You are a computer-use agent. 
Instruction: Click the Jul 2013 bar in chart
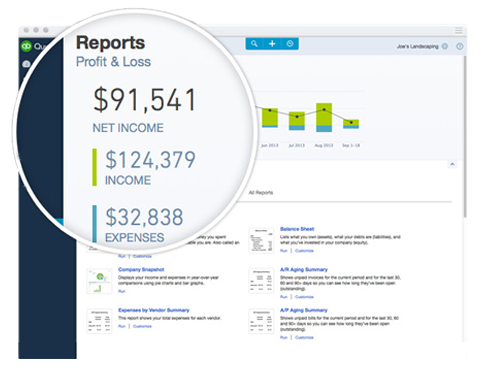click(x=297, y=121)
